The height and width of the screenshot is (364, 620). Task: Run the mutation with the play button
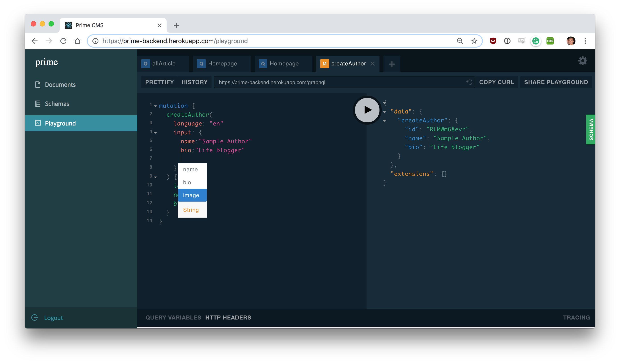(x=367, y=110)
